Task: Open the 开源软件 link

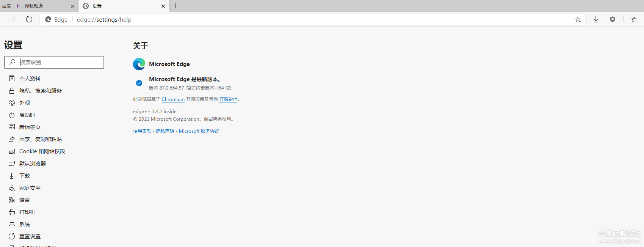Action: (228, 99)
